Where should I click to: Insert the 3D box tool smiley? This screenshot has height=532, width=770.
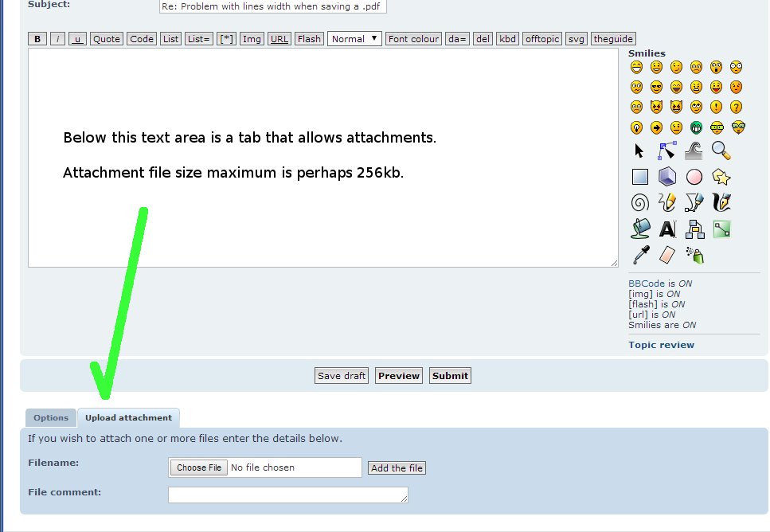click(x=667, y=177)
